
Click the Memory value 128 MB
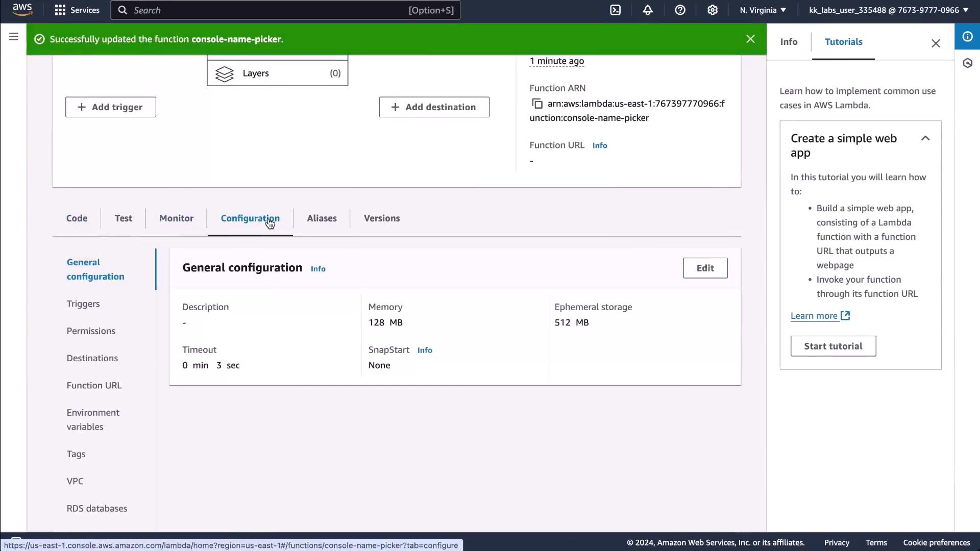[x=385, y=322]
